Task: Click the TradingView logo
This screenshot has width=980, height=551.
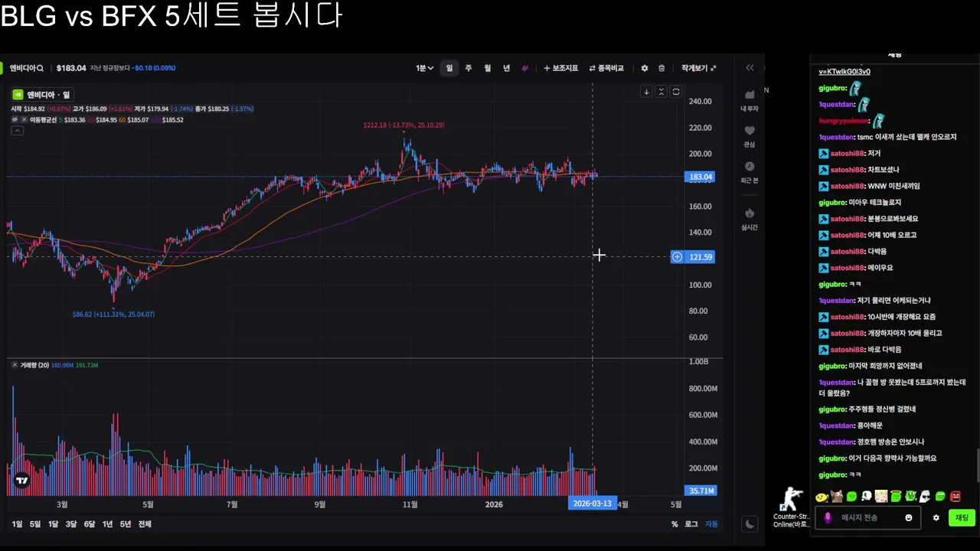Action: coord(22,481)
